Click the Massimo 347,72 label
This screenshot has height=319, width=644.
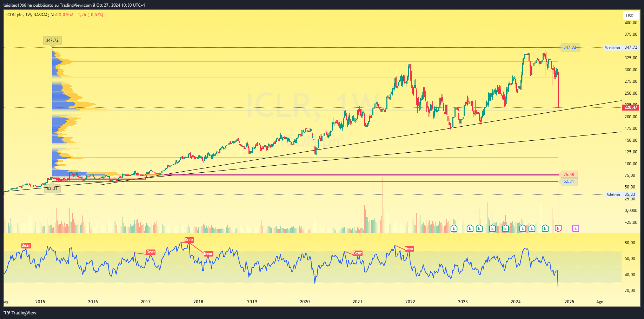point(620,47)
